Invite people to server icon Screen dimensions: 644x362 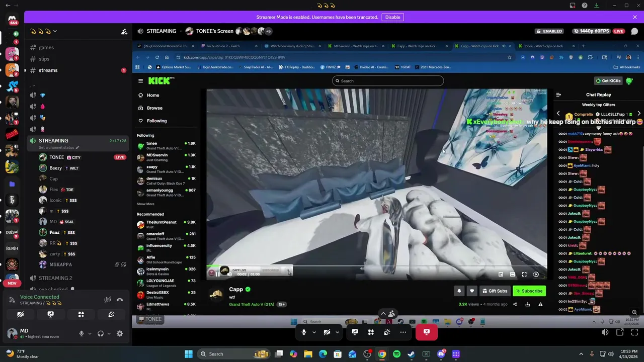tap(124, 32)
